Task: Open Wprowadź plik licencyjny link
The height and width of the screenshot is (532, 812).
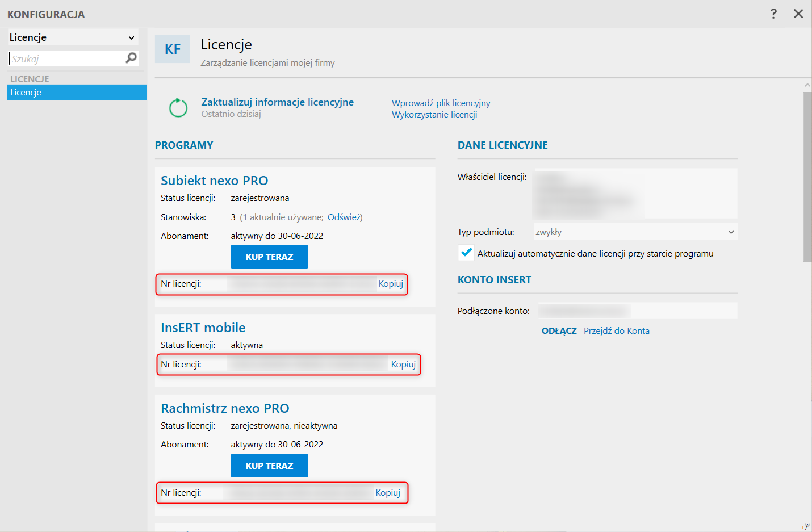Action: [x=441, y=103]
